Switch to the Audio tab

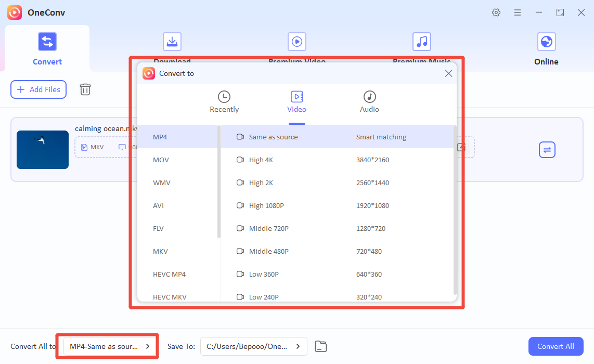point(369,102)
